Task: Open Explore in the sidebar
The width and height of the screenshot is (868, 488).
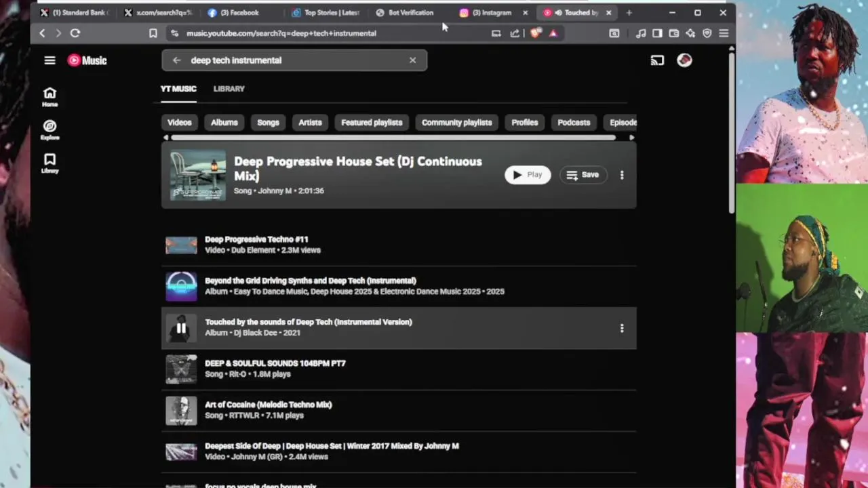Action: pyautogui.click(x=50, y=130)
